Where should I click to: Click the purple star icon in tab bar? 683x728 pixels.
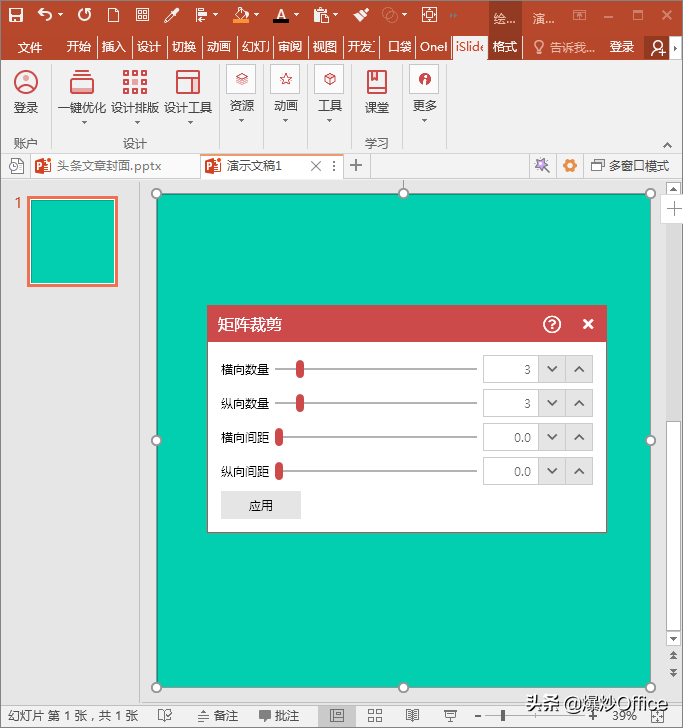tap(542, 165)
